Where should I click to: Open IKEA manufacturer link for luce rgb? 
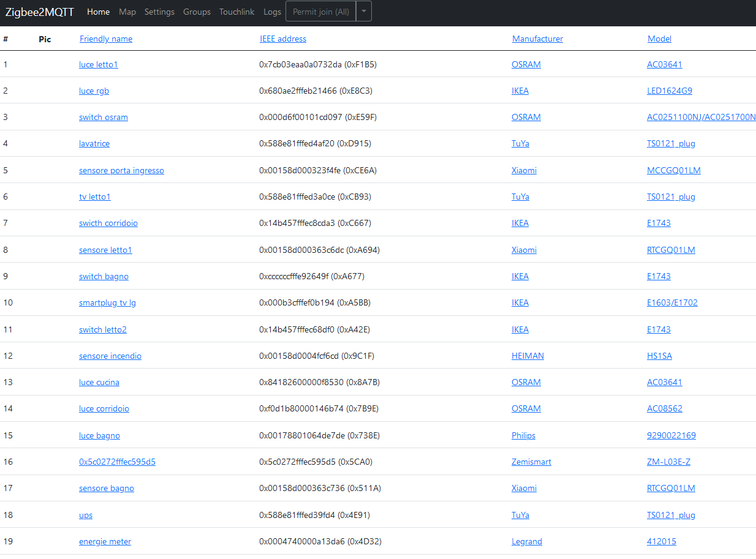coord(520,91)
